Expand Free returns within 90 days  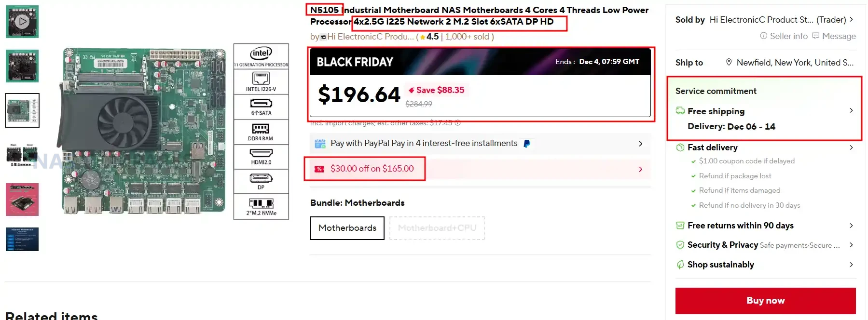pyautogui.click(x=851, y=226)
